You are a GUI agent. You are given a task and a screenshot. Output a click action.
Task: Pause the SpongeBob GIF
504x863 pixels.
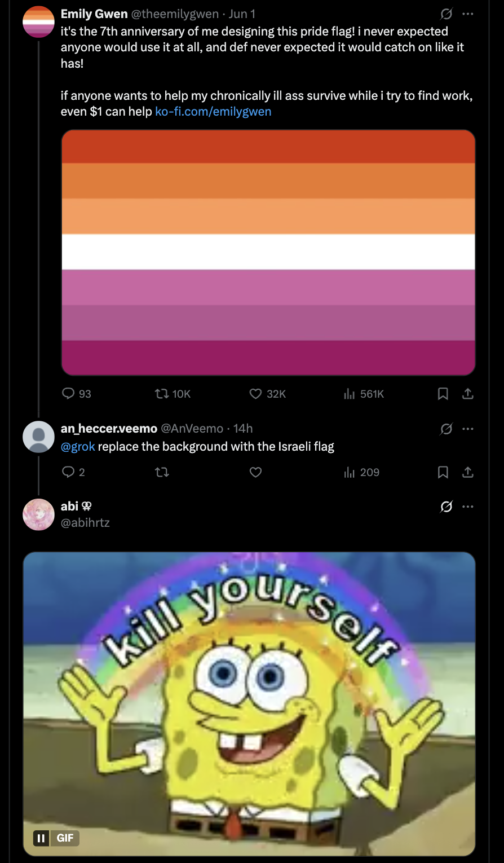(x=41, y=838)
